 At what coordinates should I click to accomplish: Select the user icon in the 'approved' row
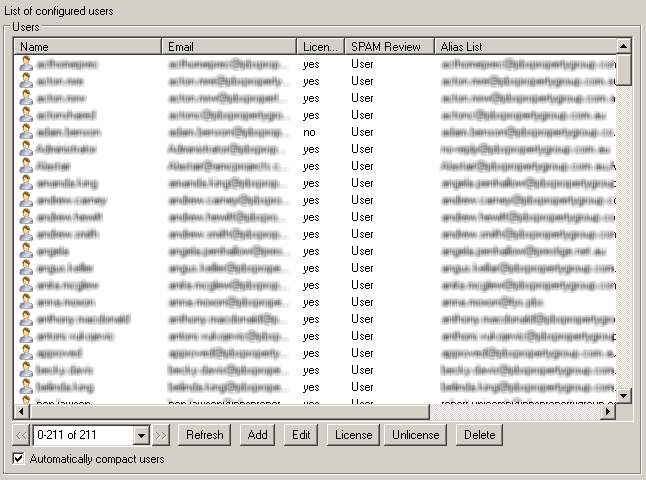tap(26, 353)
